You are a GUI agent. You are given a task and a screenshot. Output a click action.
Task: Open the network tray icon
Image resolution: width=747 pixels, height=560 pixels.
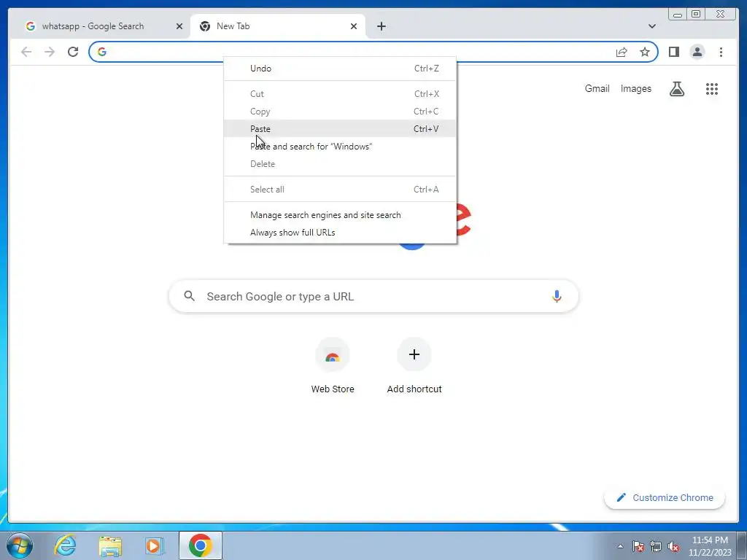pos(656,546)
